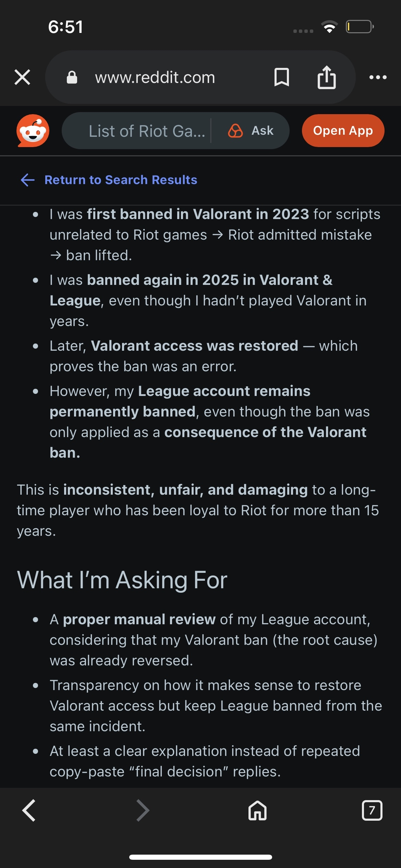Tap the www.reddit.com address text
This screenshot has height=868, width=401.
155,77
